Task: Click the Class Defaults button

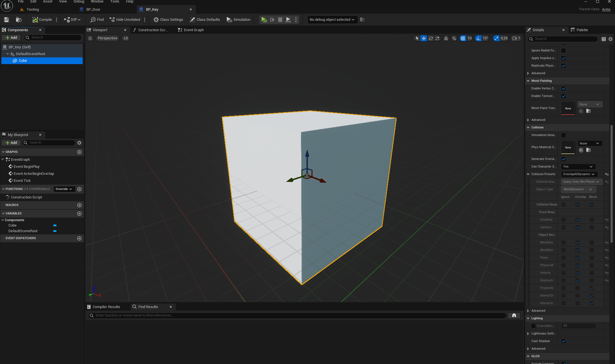Action: tap(205, 20)
